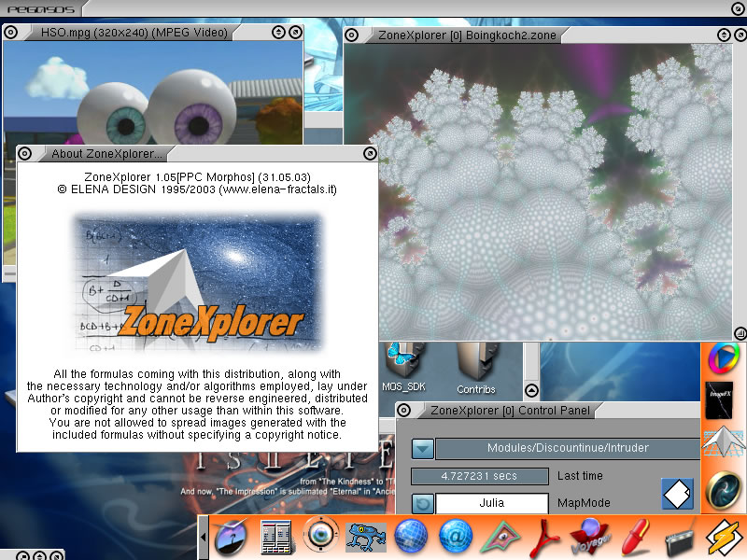Open the spreadsheet table dock icon
This screenshot has width=747, height=560.
[x=275, y=538]
